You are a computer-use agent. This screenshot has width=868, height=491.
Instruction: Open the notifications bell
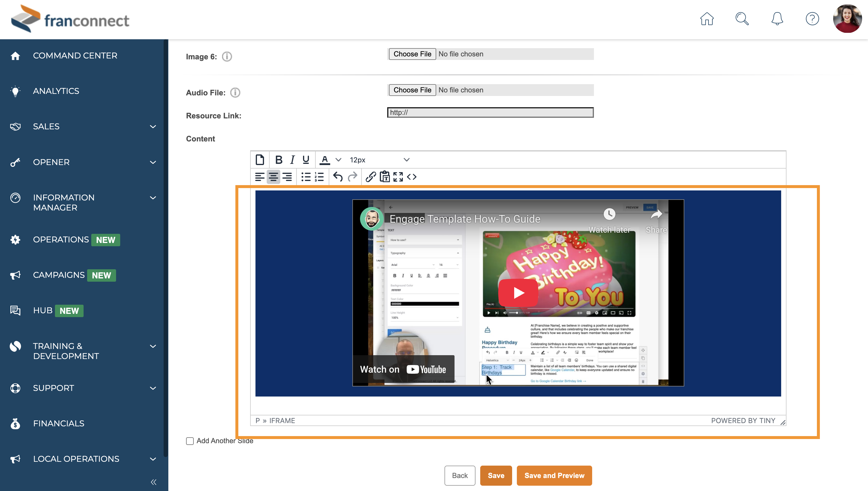[777, 19]
